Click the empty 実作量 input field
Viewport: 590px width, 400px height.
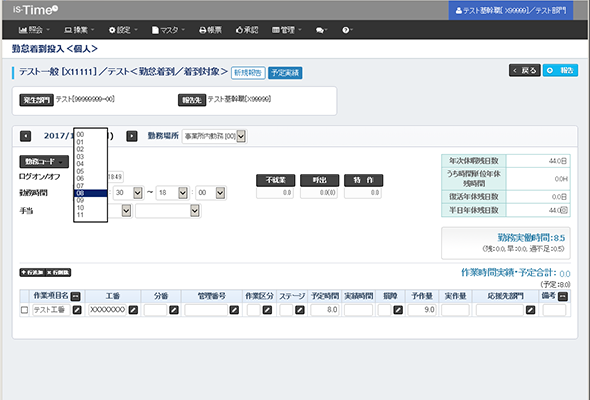point(455,310)
